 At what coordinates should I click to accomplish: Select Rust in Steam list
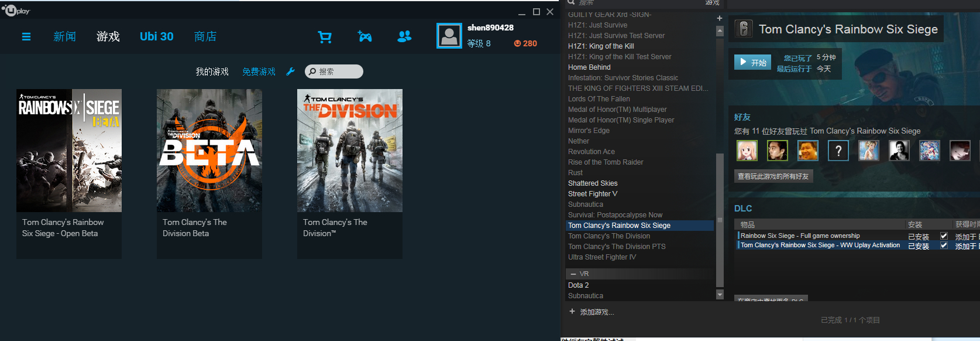coord(575,173)
